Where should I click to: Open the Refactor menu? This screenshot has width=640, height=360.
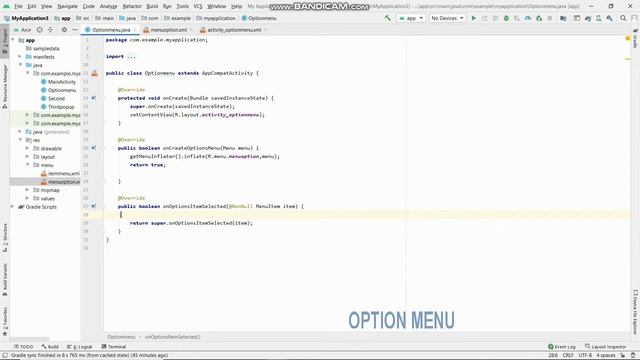(132, 6)
